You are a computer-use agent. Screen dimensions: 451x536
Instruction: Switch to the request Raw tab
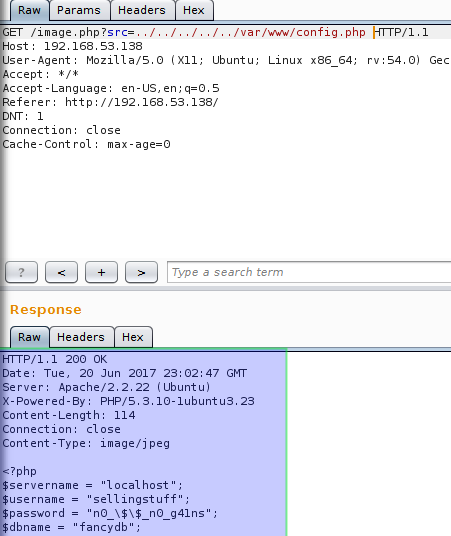point(30,10)
